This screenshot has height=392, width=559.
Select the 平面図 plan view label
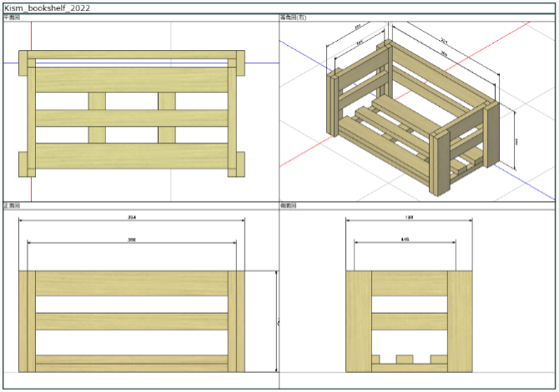12,18
